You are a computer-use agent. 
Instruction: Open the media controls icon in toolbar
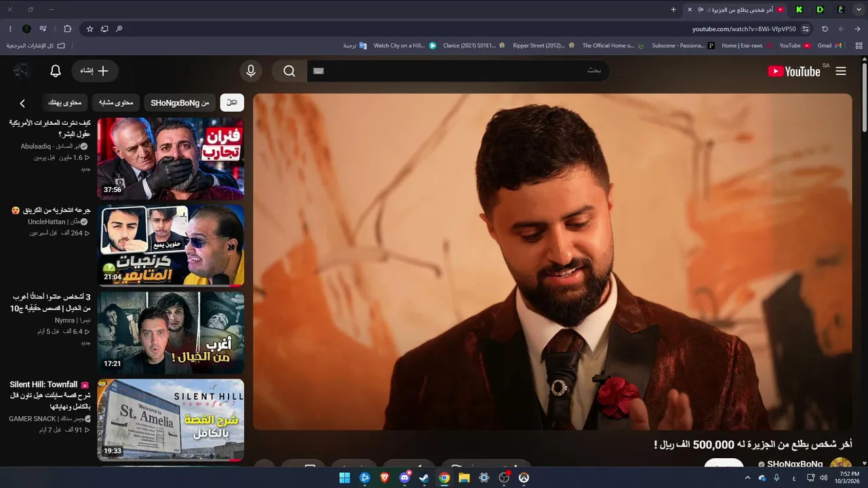(x=43, y=29)
